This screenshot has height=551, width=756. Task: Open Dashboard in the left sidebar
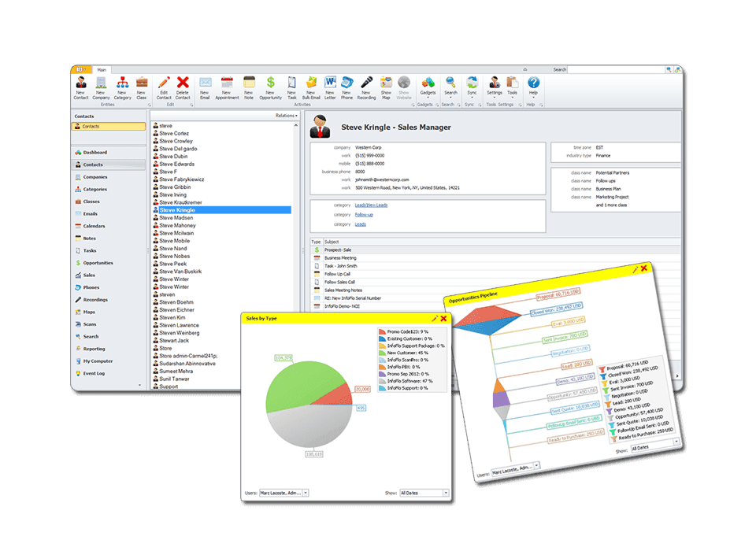(x=94, y=152)
